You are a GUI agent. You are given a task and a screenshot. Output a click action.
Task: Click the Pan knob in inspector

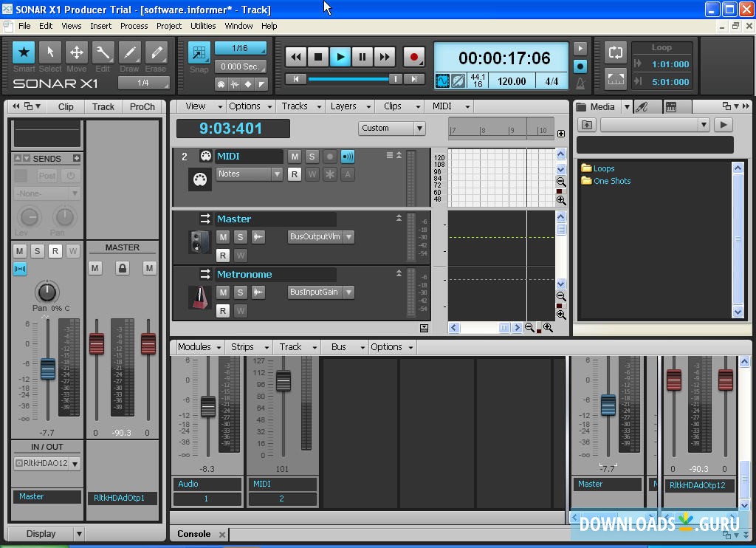tap(47, 292)
